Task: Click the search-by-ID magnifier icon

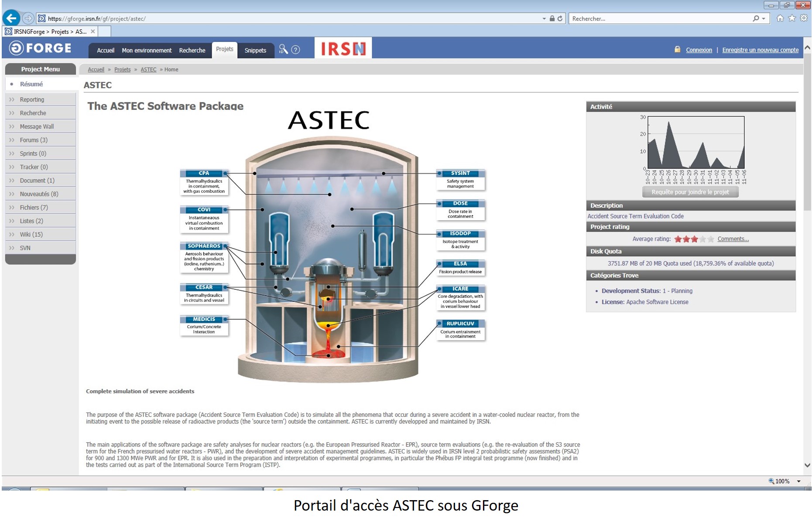Action: pyautogui.click(x=283, y=49)
